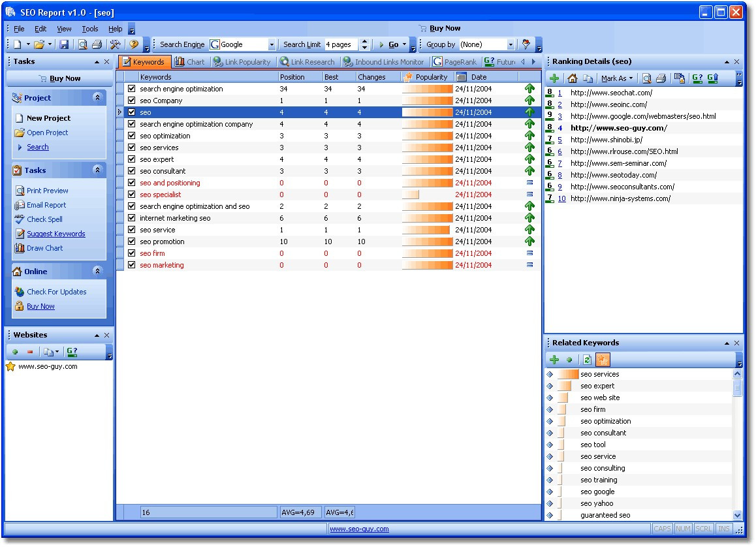Toggle checkbox for 'seo firm' row
This screenshot has width=756, height=547.
pos(132,253)
